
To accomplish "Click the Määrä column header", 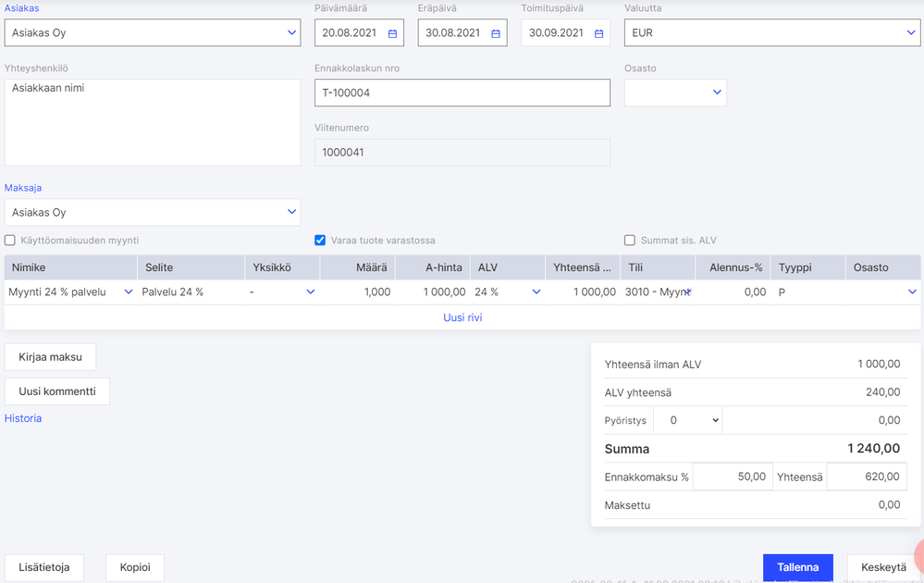I will coord(358,267).
